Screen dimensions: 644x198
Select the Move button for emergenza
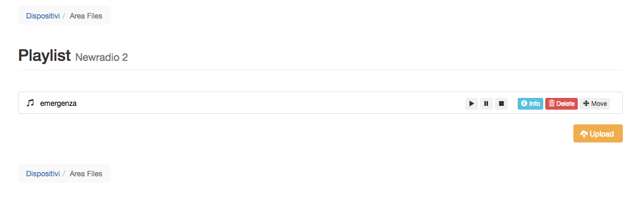(595, 104)
